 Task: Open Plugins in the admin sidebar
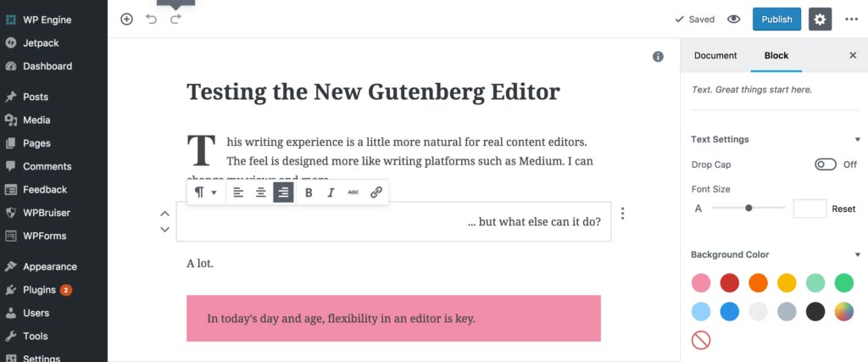39,289
